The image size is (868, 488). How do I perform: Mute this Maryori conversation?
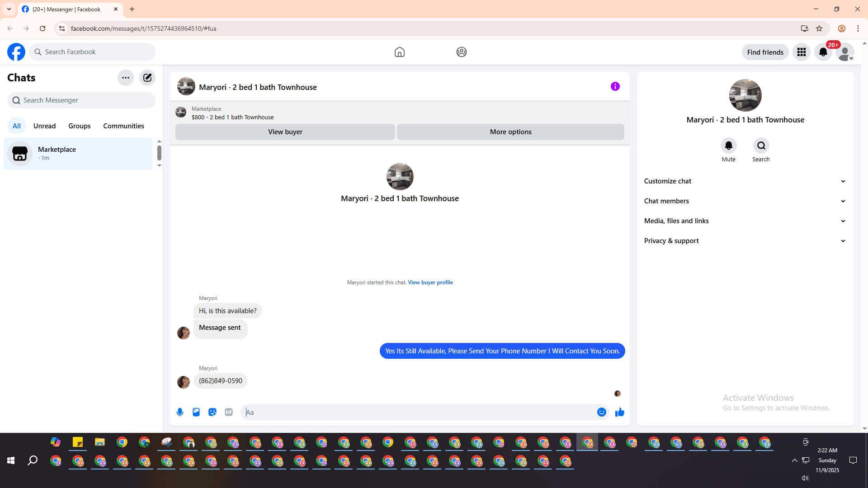[728, 146]
